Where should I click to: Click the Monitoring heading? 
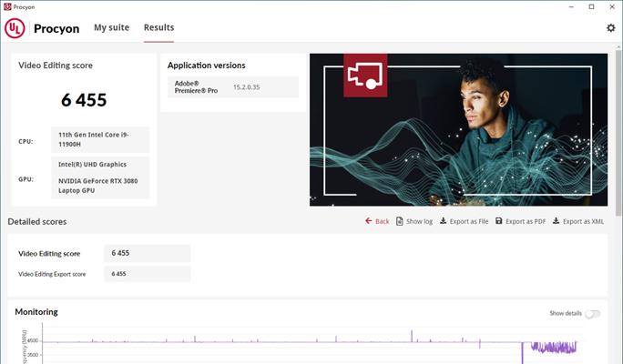click(36, 312)
